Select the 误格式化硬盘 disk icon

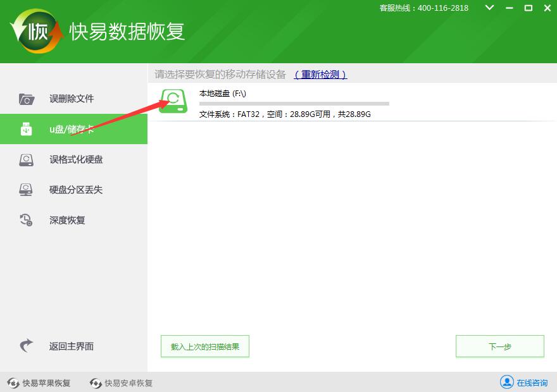click(26, 159)
